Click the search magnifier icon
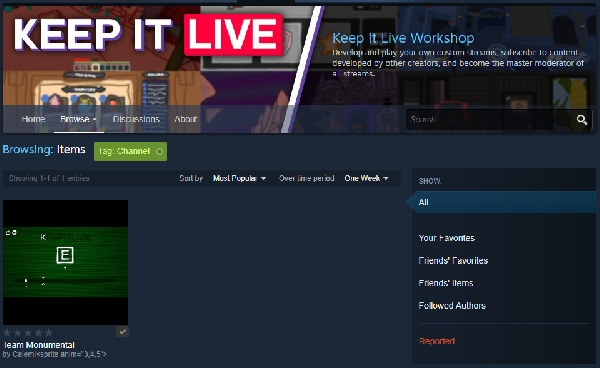 point(582,120)
